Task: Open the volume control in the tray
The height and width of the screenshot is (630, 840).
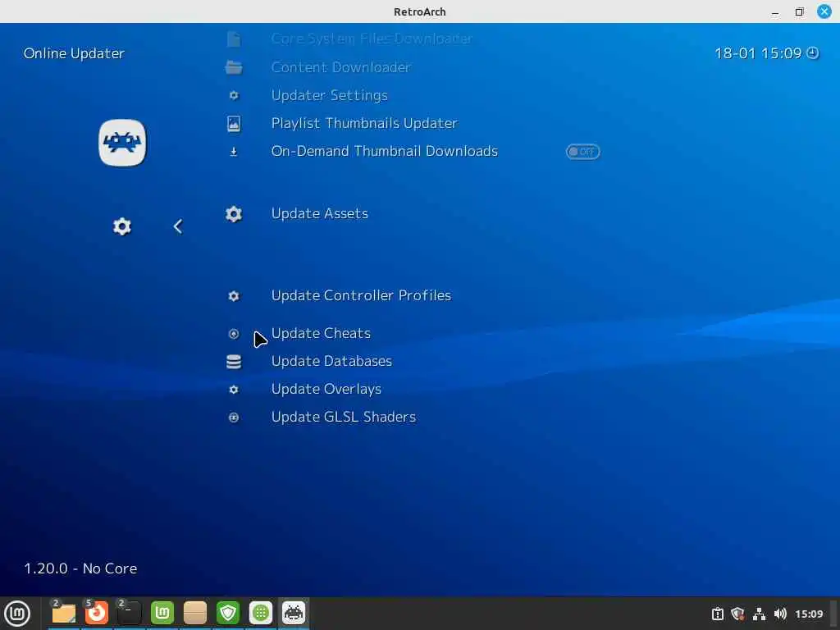Action: [x=780, y=614]
